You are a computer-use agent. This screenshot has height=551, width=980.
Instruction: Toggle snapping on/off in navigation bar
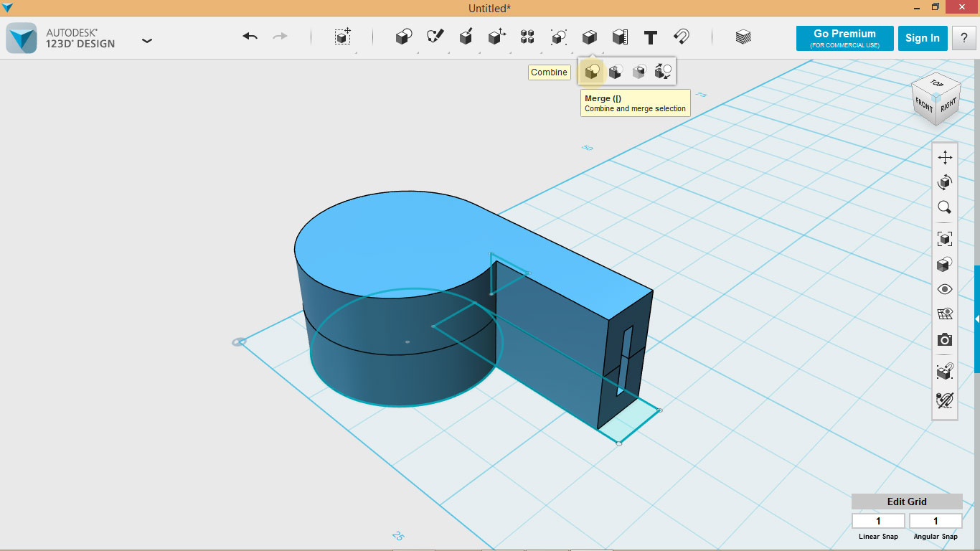coord(945,400)
